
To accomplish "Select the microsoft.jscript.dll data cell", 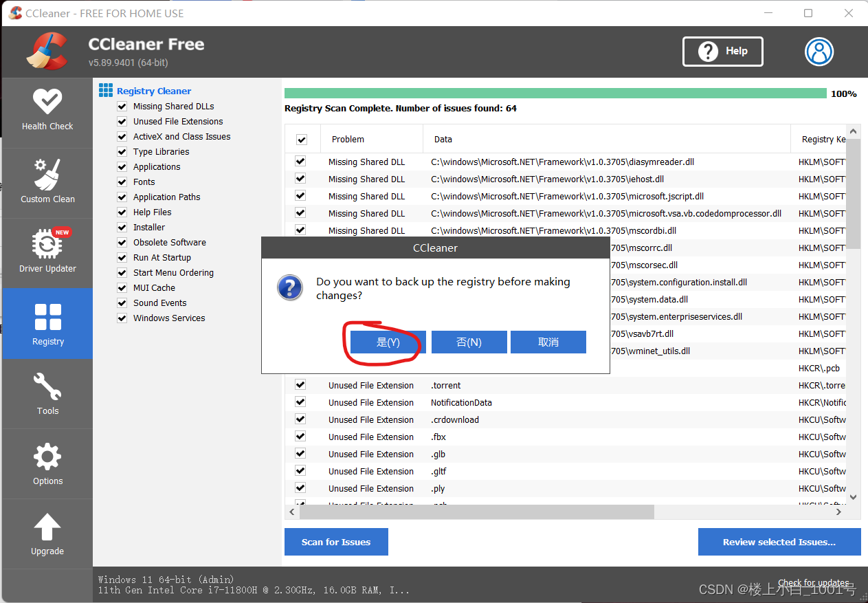I will click(x=567, y=196).
